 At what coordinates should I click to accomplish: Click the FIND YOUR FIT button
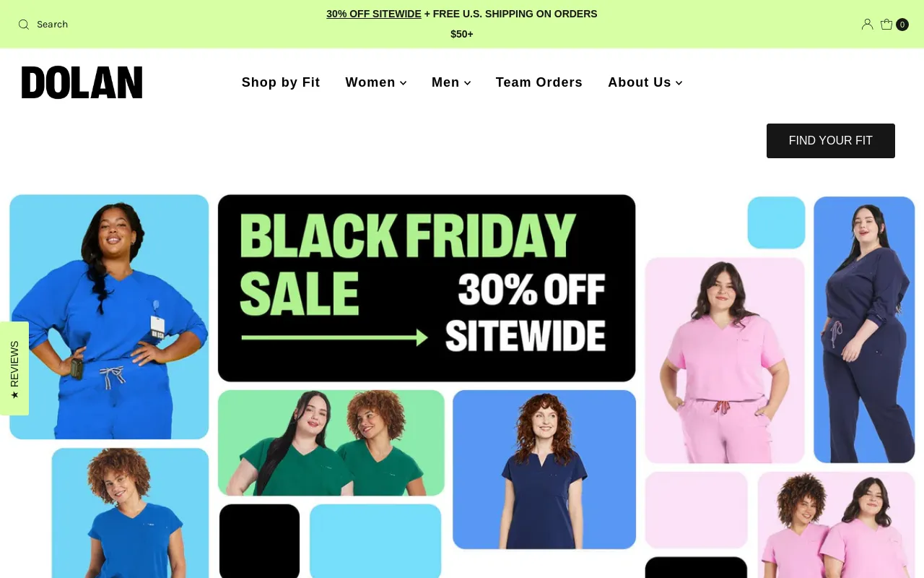(831, 141)
